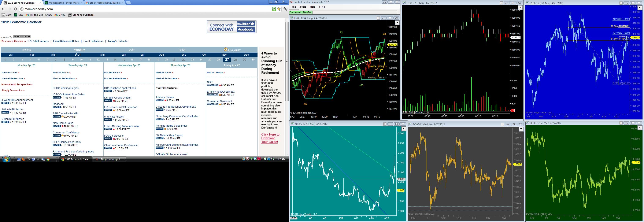The width and height of the screenshot is (644, 222).
Task: Click the GC 06-12 chart window icon
Action: [x=410, y=125]
